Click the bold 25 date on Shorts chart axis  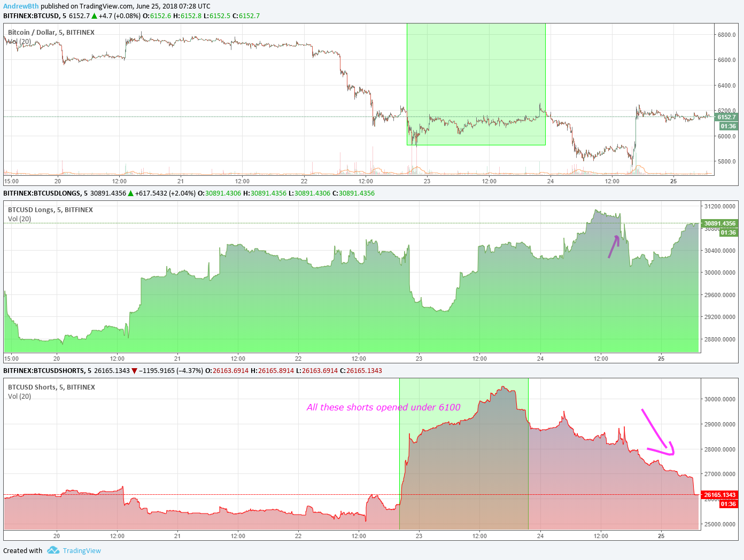[x=661, y=536]
